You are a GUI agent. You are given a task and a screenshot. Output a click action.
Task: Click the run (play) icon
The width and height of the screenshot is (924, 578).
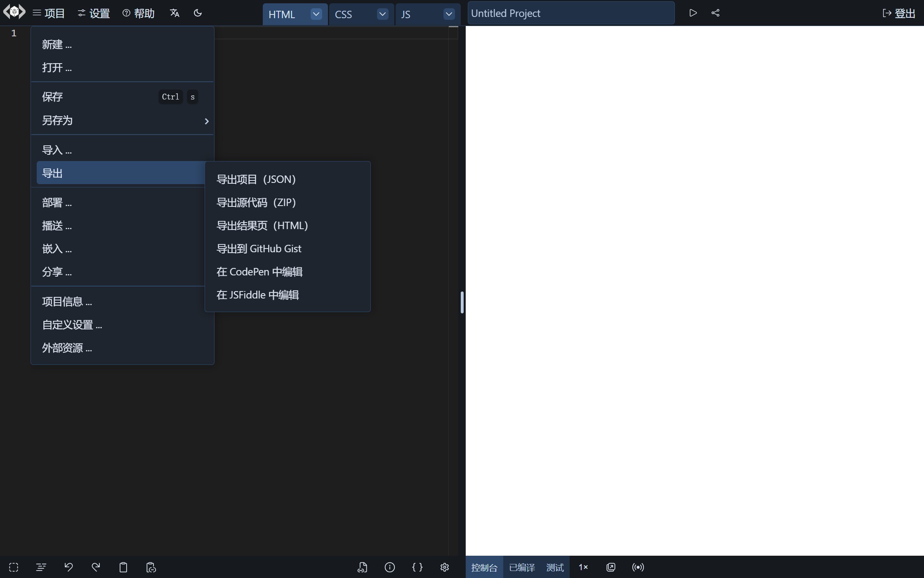[693, 13]
